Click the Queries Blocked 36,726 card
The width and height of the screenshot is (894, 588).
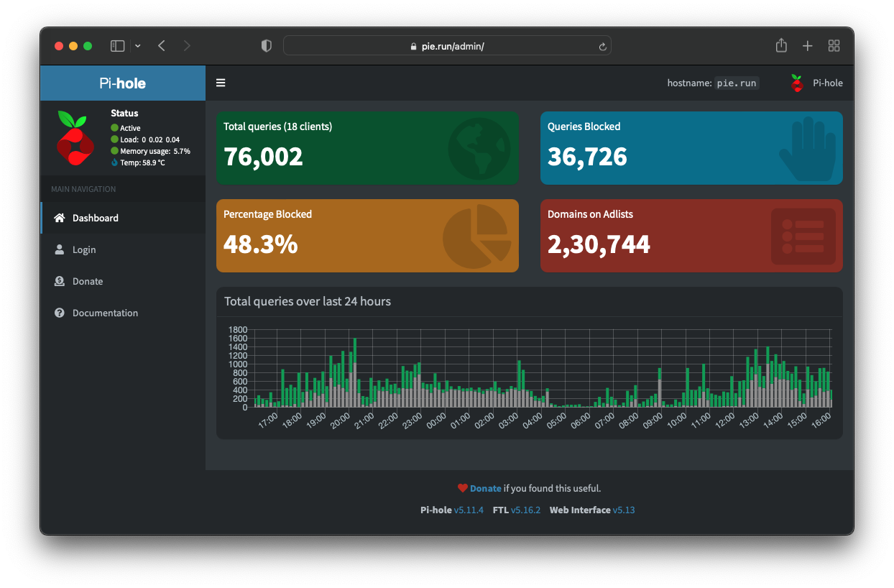pyautogui.click(x=691, y=148)
